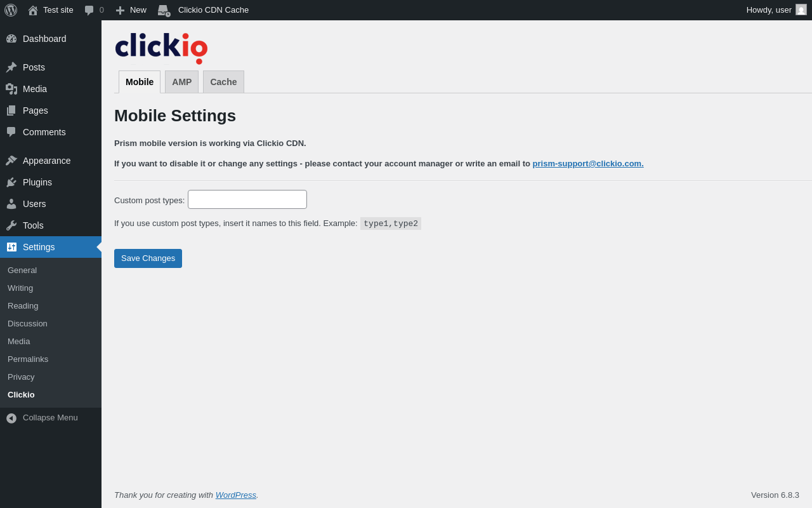Click the Plugins plug icon
Screen dimensions: 812x508
(x=11, y=182)
